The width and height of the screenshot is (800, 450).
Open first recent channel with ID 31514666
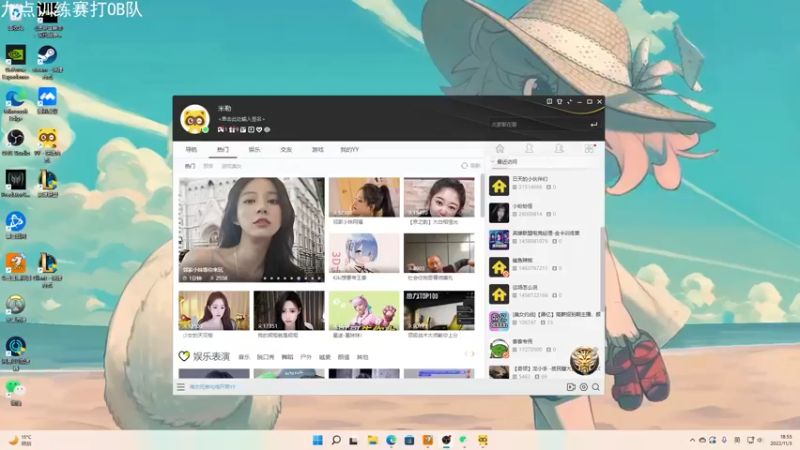coord(545,186)
